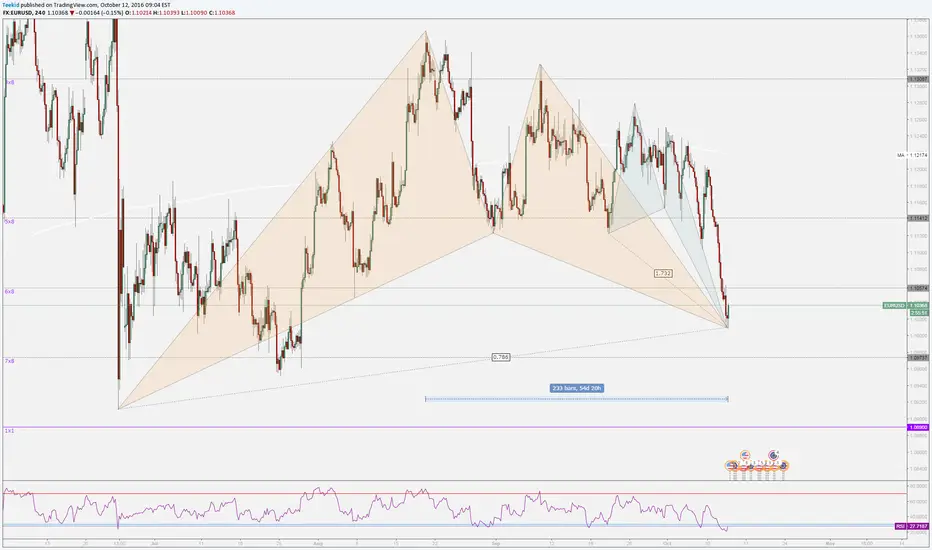
Task: Click the upper blue economic event icon
Action: (773, 455)
